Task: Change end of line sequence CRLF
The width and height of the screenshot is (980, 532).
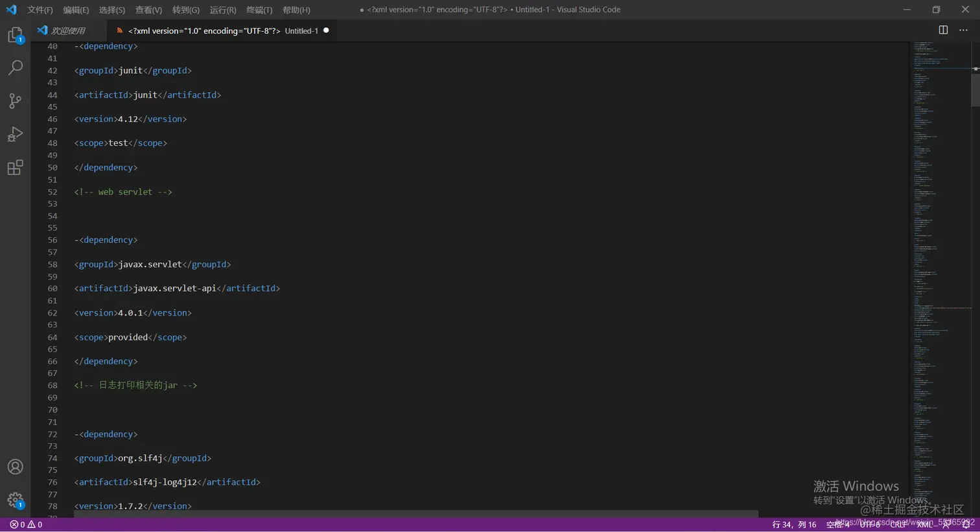Action: 898,525
